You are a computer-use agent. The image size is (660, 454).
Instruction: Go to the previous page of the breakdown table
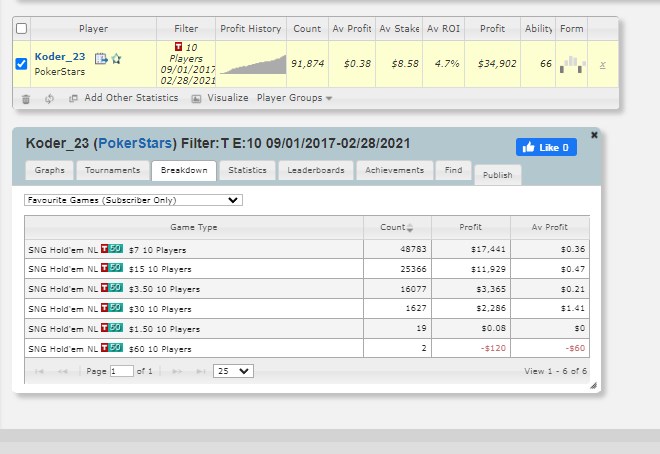(62, 371)
